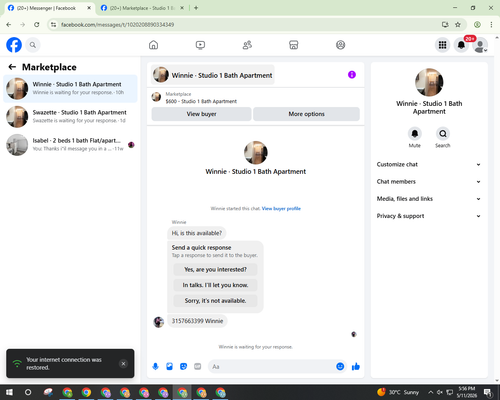The width and height of the screenshot is (500, 400).
Task: Open conversation information purple icon
Action: pyautogui.click(x=352, y=75)
